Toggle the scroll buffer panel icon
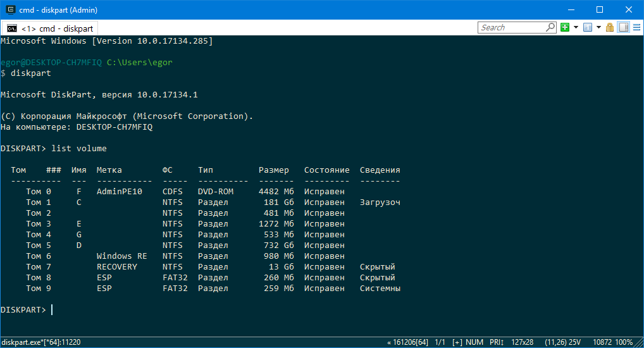 point(624,28)
